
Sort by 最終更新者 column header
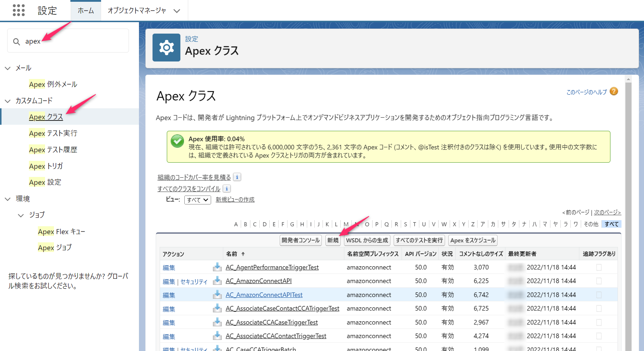coord(522,254)
